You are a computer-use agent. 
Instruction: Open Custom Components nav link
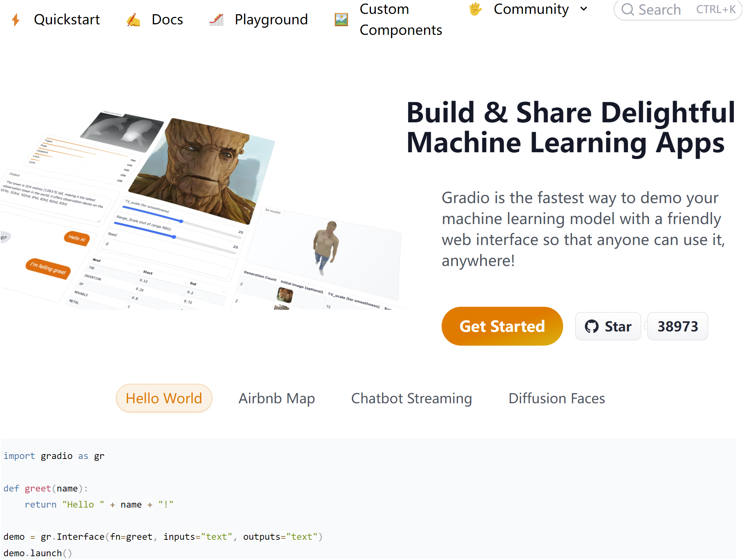(401, 19)
